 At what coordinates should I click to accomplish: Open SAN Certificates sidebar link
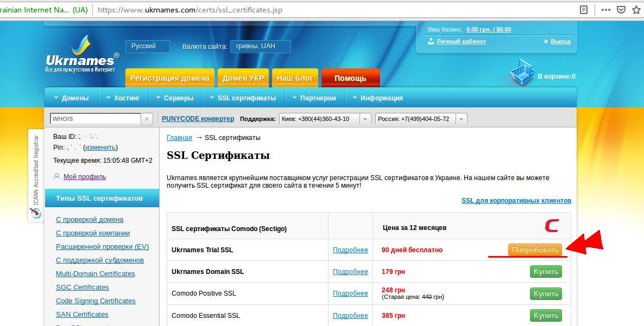[x=82, y=314]
